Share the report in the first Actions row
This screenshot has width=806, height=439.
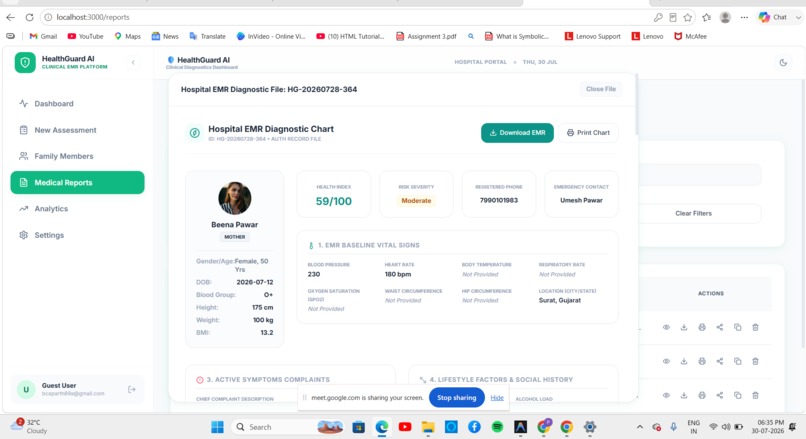pyautogui.click(x=720, y=327)
